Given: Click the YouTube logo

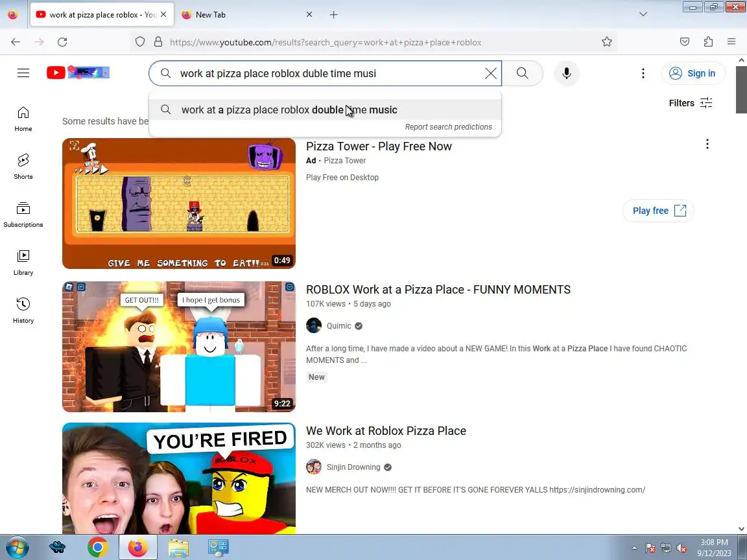Looking at the screenshot, I should click(78, 73).
